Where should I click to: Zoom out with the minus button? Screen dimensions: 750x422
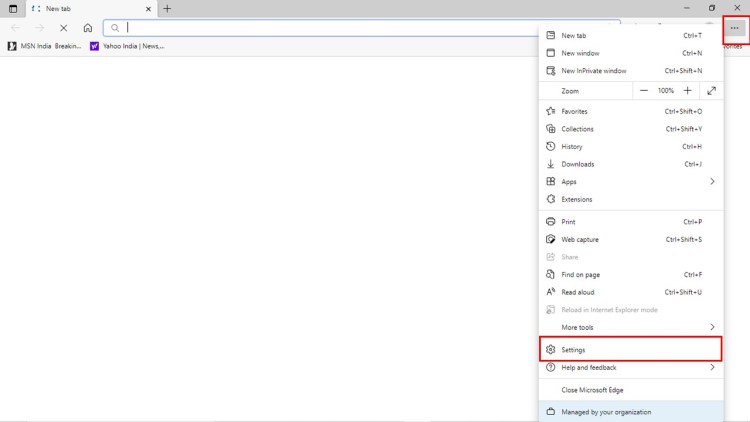point(644,91)
